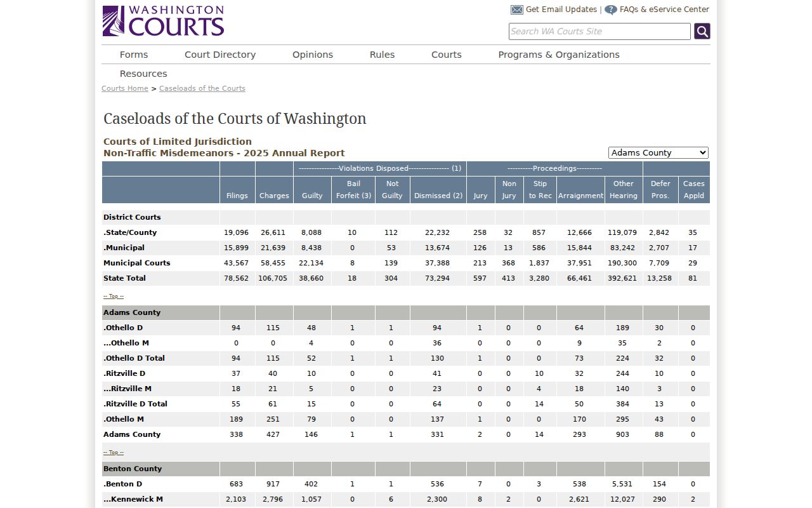Click the Get Email Updates link

561,10
